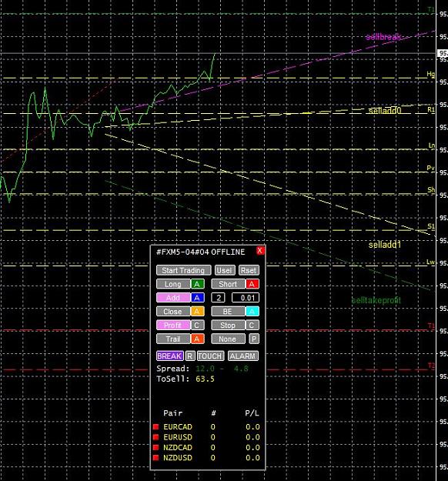Select the NZDUSD pair name
This screenshot has height=481, width=448.
click(x=178, y=458)
